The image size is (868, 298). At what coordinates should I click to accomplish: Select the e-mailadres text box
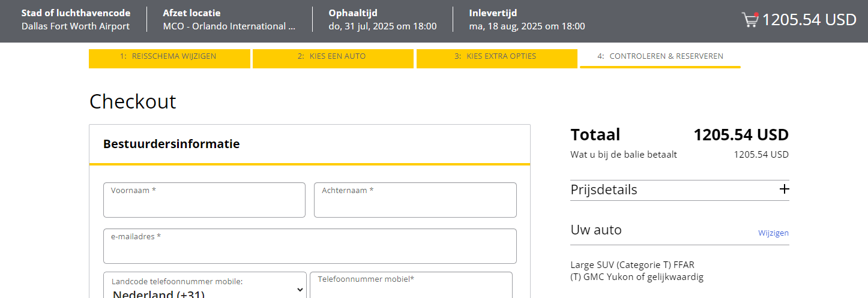[x=310, y=250]
